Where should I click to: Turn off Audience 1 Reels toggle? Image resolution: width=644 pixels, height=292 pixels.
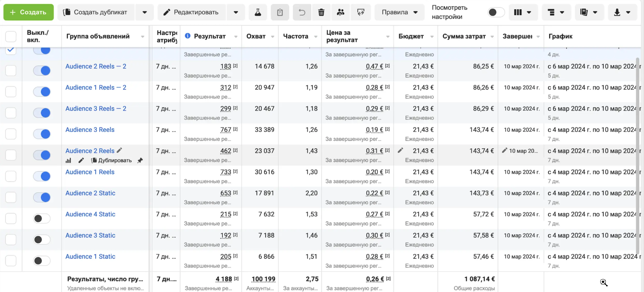(x=42, y=176)
